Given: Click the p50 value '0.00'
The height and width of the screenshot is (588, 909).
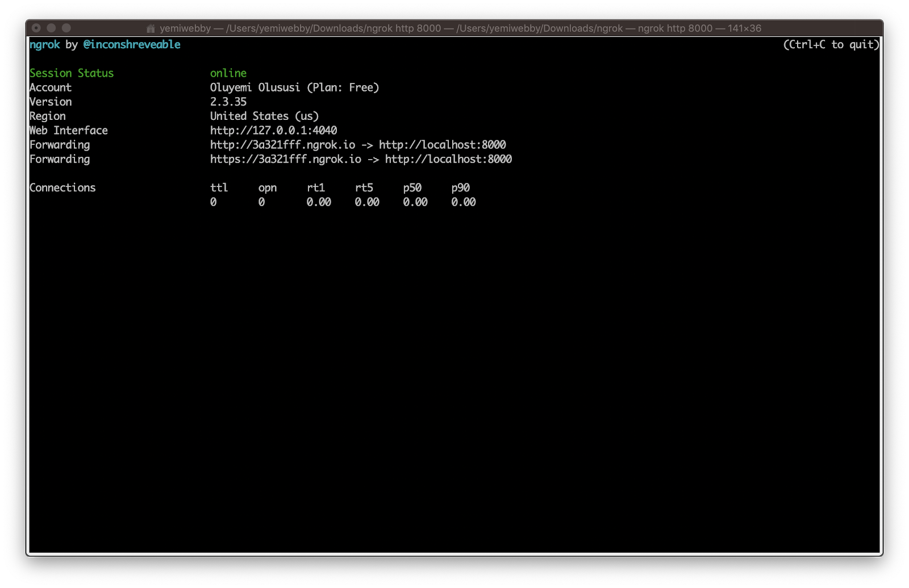Looking at the screenshot, I should tap(415, 202).
